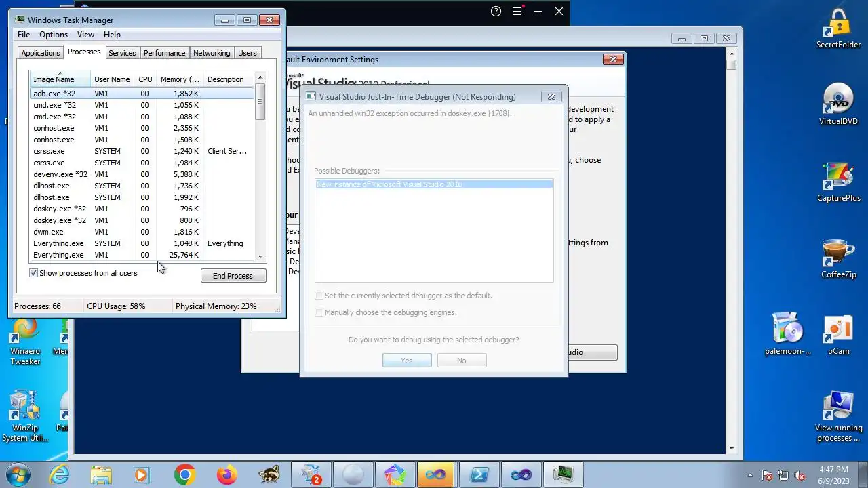The image size is (868, 488).
Task: Select doskey.exe *32 with 796 K memory
Action: point(142,209)
